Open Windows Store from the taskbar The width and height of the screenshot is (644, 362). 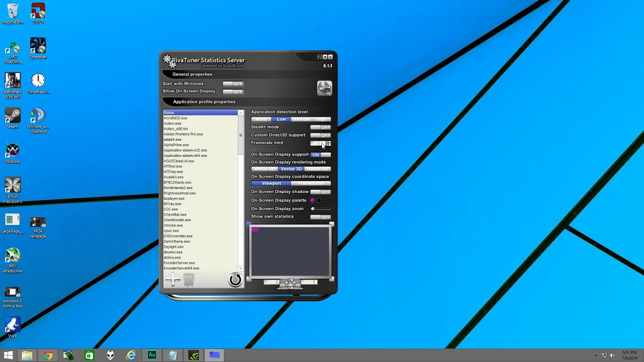89,355
